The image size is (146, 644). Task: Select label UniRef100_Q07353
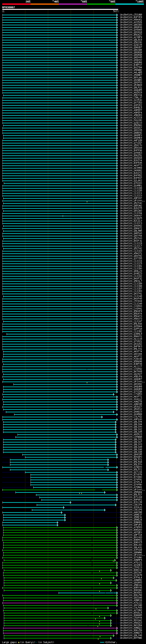tap(131, 103)
